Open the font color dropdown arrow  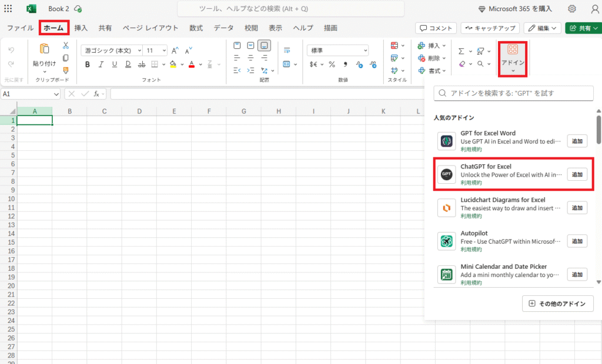(x=200, y=65)
